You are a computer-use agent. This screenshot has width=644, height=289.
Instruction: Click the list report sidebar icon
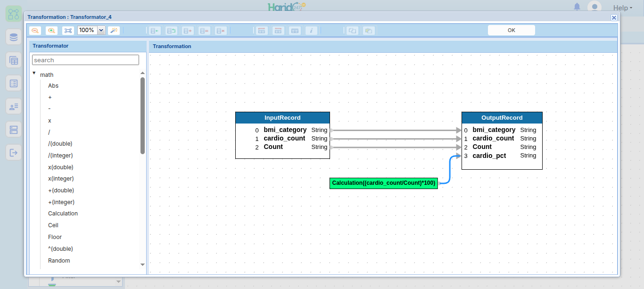pyautogui.click(x=14, y=83)
